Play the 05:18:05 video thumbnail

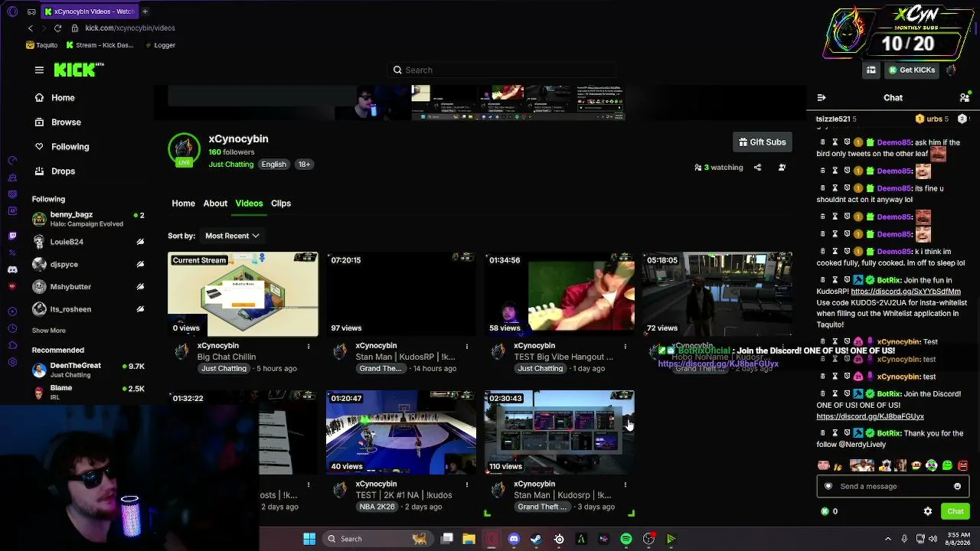pos(717,295)
